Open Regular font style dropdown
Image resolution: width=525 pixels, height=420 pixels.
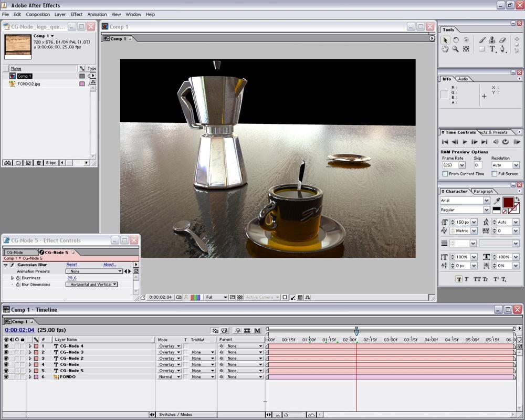(x=465, y=210)
